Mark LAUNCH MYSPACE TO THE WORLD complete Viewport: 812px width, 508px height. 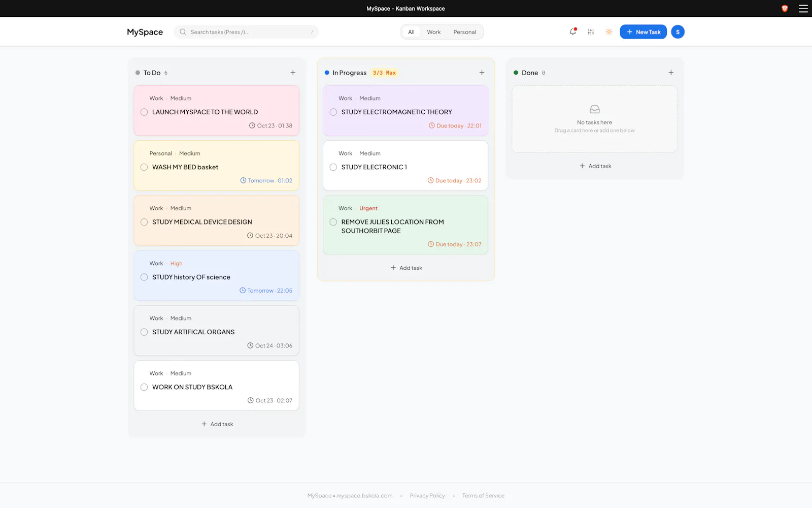tap(144, 112)
